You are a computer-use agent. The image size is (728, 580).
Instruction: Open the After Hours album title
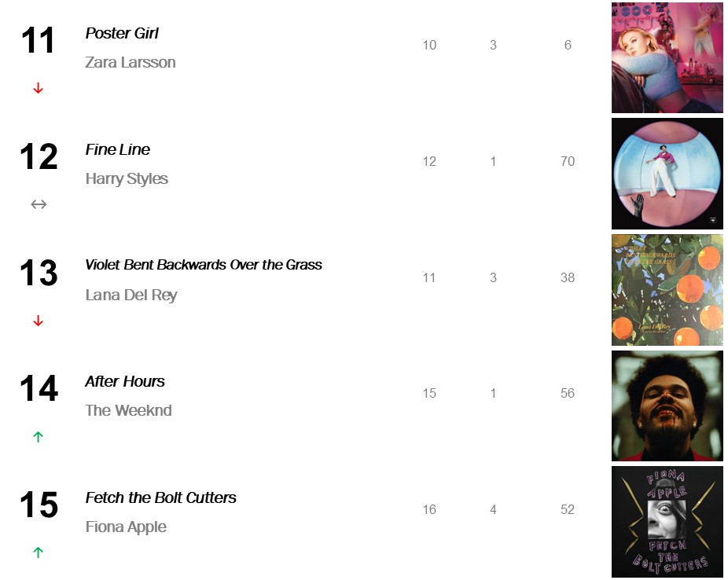coord(125,381)
